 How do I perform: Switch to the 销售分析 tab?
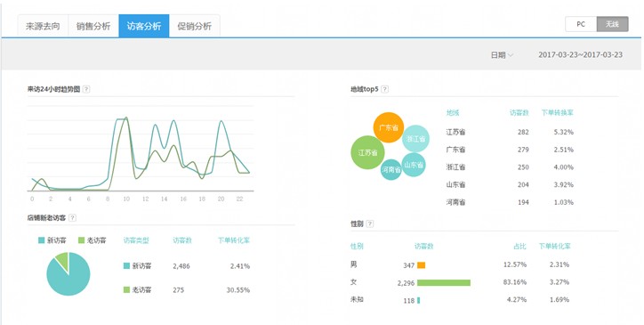[93, 26]
